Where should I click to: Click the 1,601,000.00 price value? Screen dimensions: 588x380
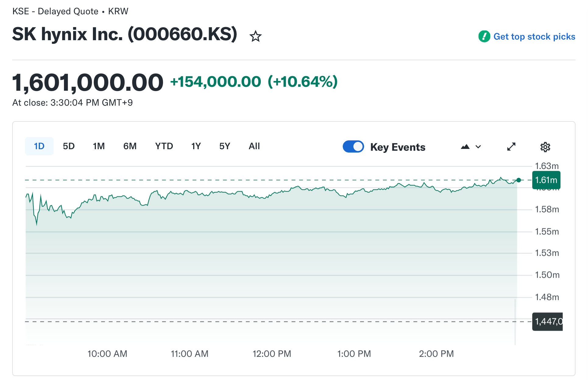[x=88, y=82]
